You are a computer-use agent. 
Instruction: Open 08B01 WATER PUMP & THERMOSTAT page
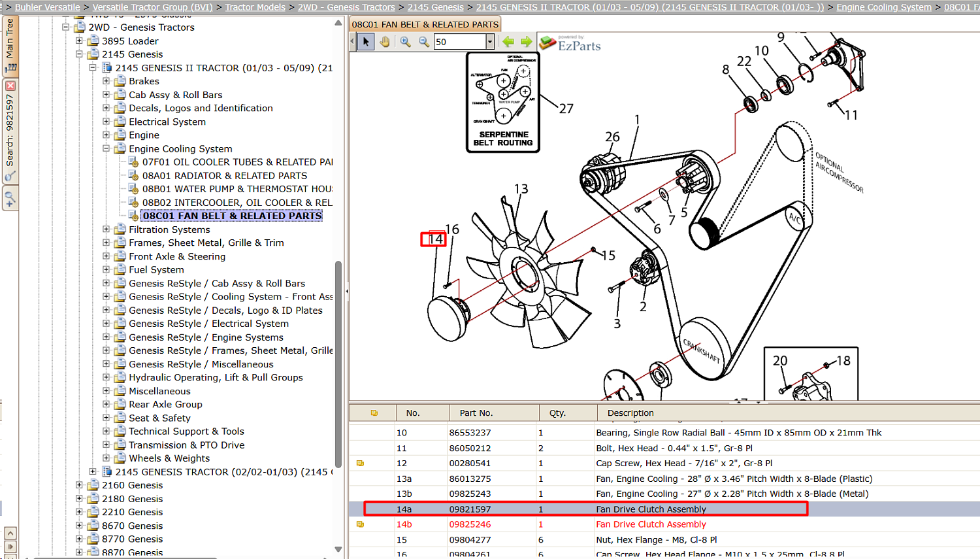tap(238, 189)
